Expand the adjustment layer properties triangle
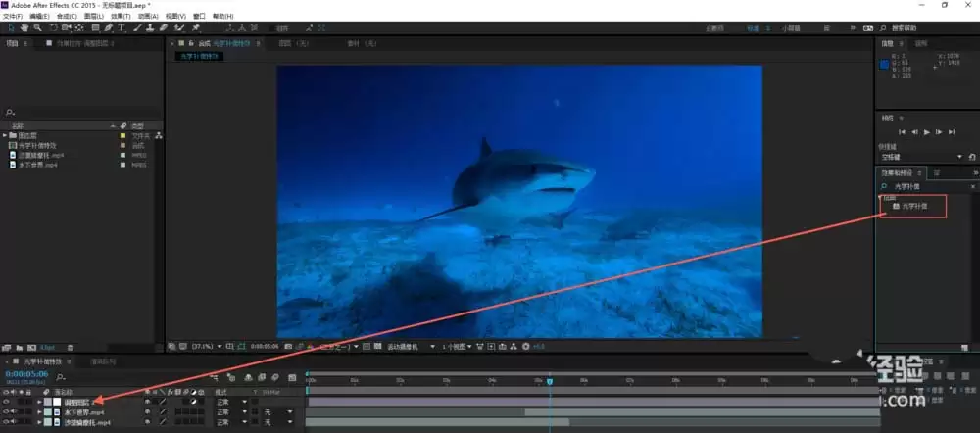980x433 pixels. (39, 402)
